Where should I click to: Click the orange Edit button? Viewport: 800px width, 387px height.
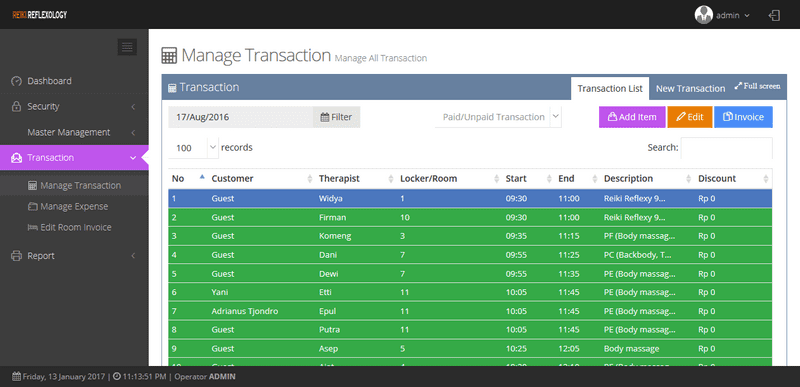690,117
